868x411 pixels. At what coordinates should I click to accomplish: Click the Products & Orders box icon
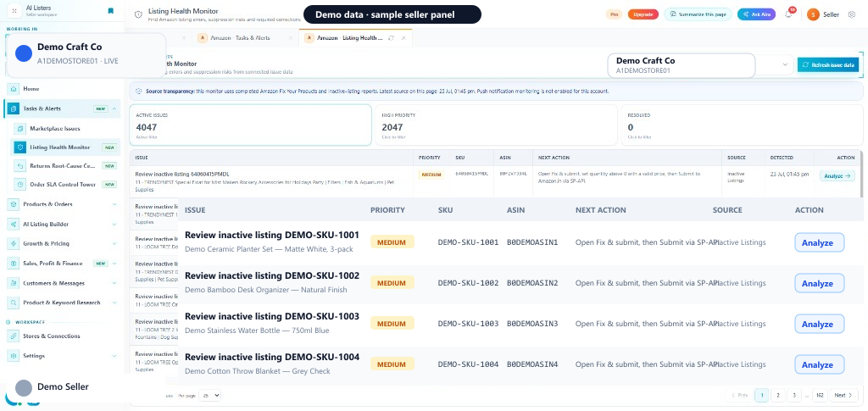click(13, 204)
